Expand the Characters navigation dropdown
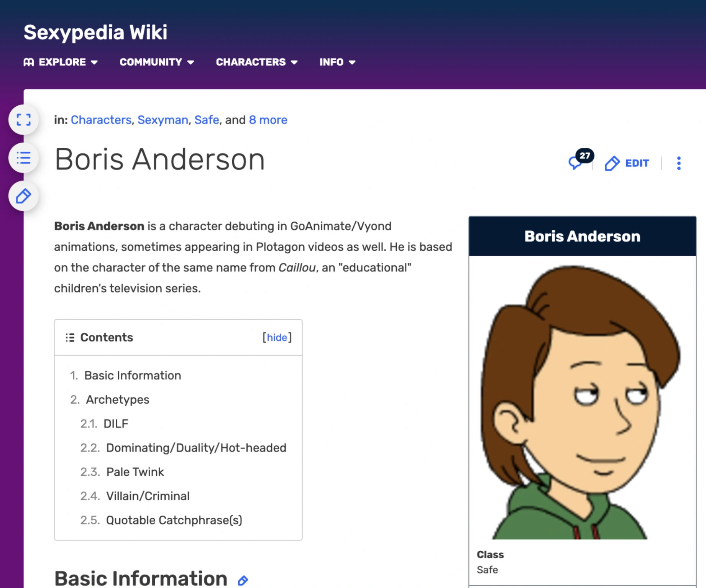 tap(251, 62)
